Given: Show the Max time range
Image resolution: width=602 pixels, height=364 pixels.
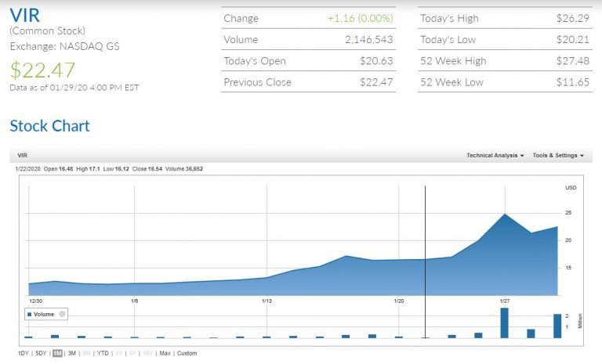Looking at the screenshot, I should pyautogui.click(x=165, y=353).
